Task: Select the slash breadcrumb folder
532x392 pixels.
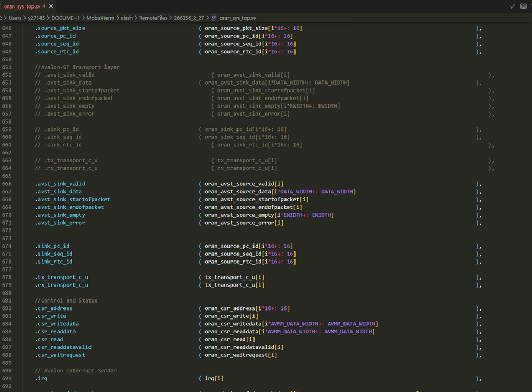Action: click(126, 18)
